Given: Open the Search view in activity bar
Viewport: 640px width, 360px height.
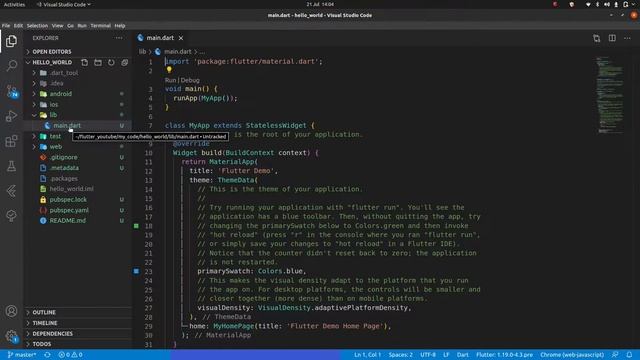Looking at the screenshot, I should click(11, 65).
